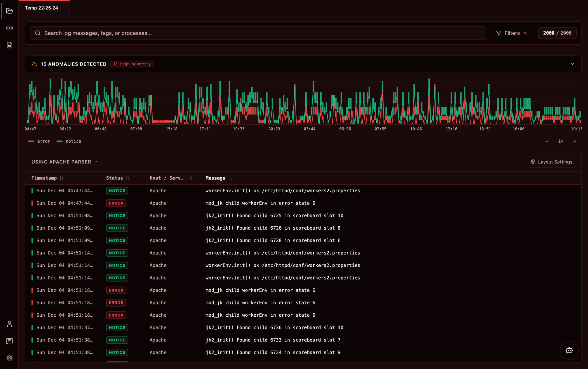The image size is (588, 369).
Task: Click the Filters funnel icon
Action: pyautogui.click(x=499, y=33)
